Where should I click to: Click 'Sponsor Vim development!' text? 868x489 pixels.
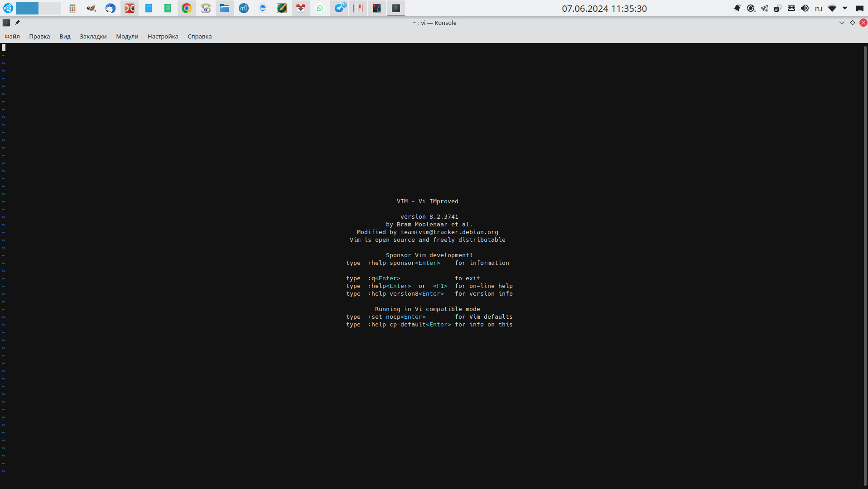click(429, 255)
